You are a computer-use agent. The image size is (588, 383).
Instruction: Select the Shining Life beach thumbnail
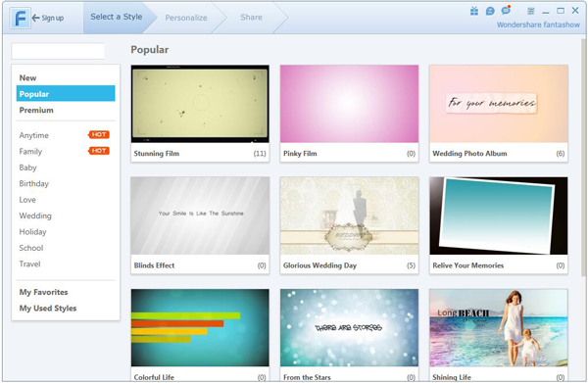(x=499, y=327)
